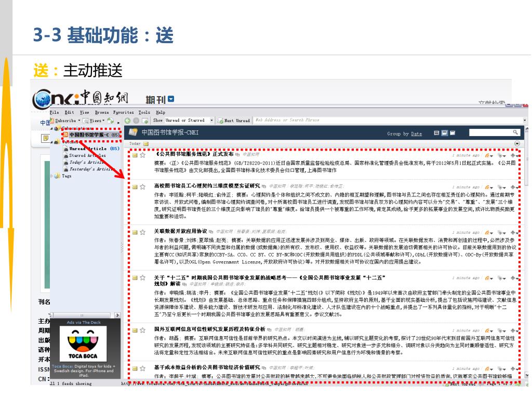Open article 基于成本效益分析的公共图书馆经济价值研究
The width and height of the screenshot is (532, 399).
click(207, 367)
